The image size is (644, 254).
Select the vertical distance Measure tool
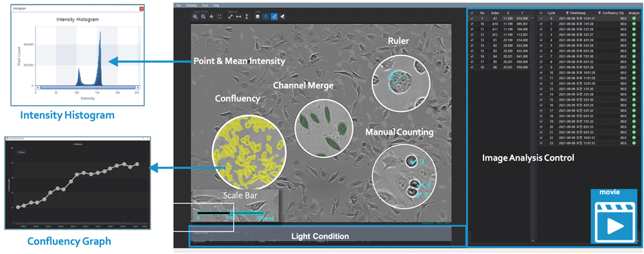[247, 17]
